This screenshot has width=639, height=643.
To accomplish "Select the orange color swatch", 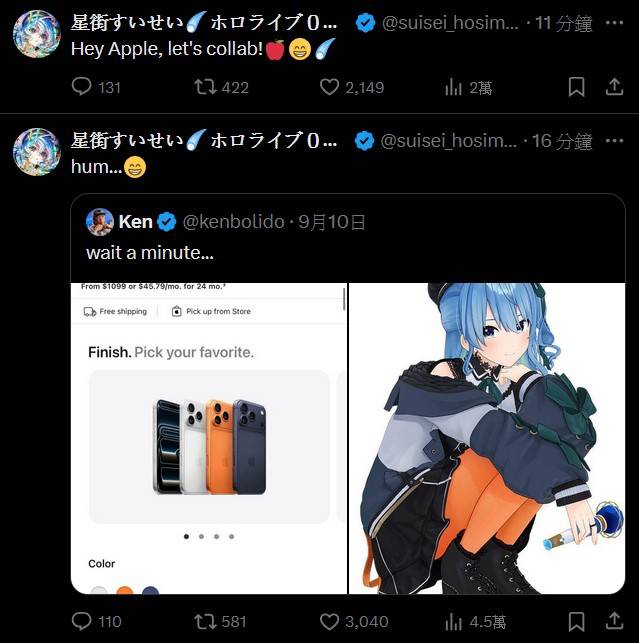I will pos(125,590).
